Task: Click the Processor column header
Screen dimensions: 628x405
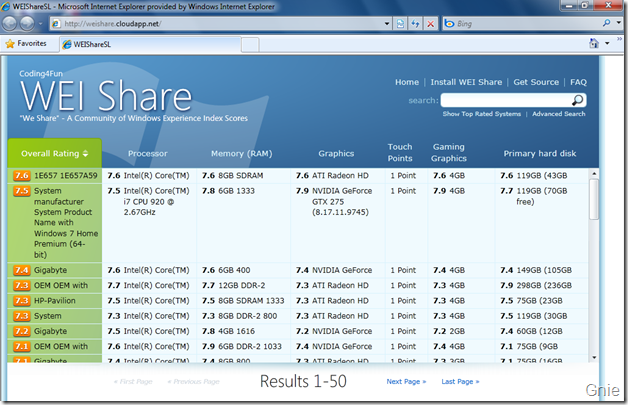Action: click(x=147, y=153)
